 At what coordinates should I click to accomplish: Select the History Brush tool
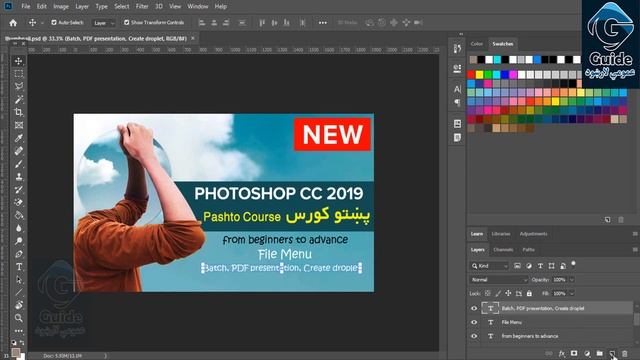click(x=18, y=189)
